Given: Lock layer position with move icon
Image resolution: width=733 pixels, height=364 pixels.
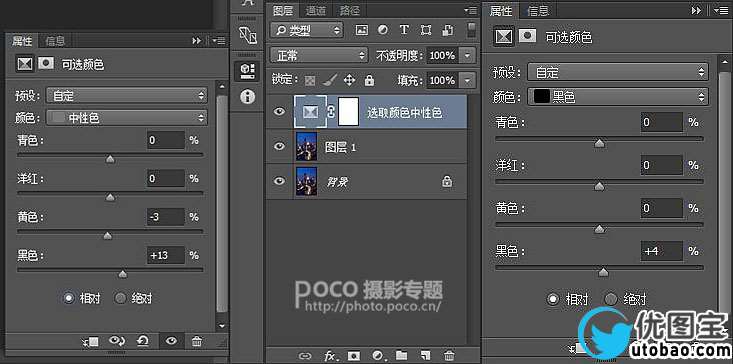Looking at the screenshot, I should (349, 80).
